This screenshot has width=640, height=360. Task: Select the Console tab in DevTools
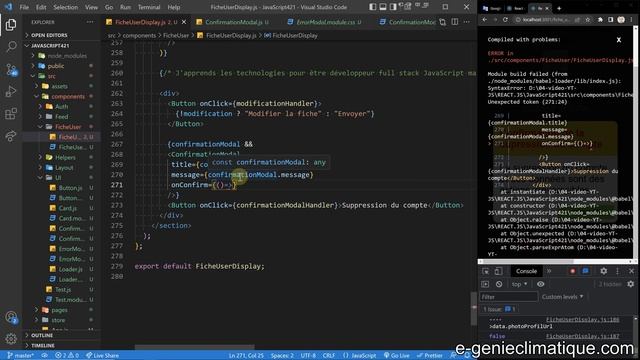(526, 271)
